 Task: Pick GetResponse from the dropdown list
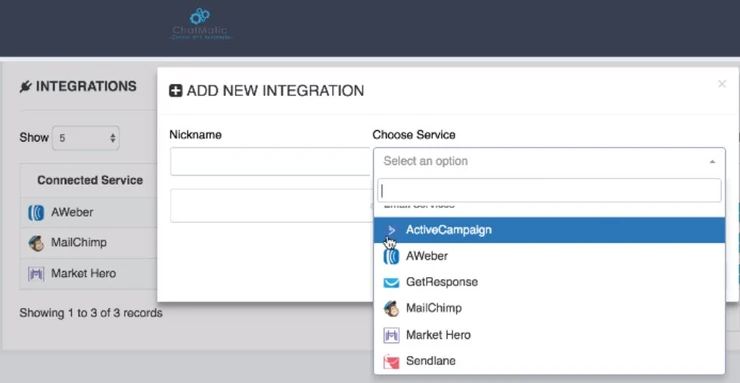(x=549, y=282)
